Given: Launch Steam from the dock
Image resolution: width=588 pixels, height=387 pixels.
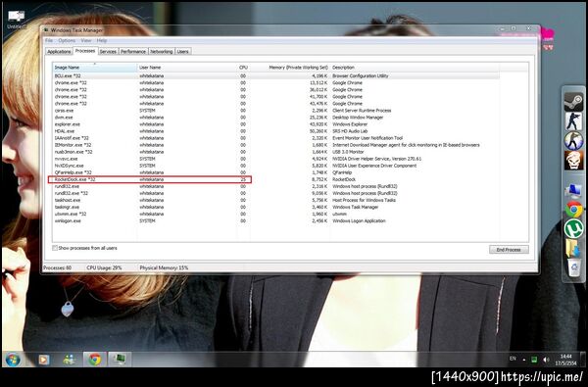Looking at the screenshot, I should [573, 102].
